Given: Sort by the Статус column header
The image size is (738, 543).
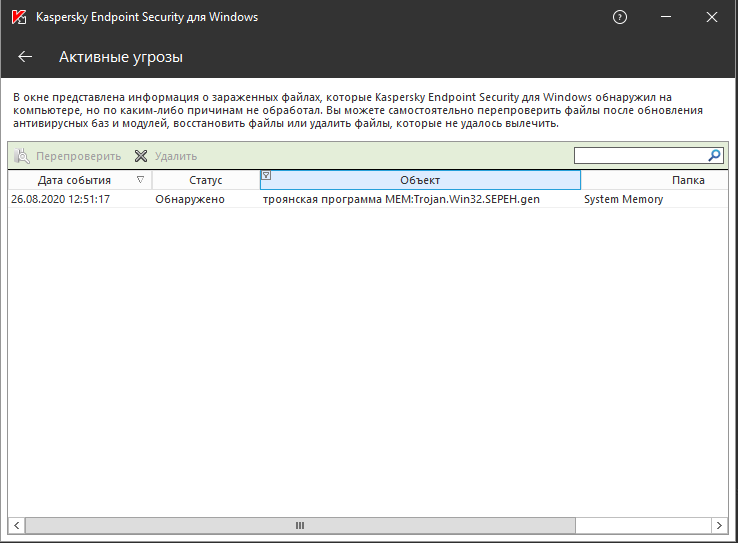Looking at the screenshot, I should pyautogui.click(x=205, y=180).
